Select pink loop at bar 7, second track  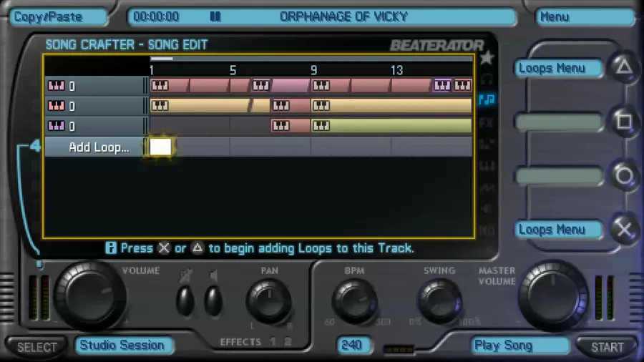[291, 106]
